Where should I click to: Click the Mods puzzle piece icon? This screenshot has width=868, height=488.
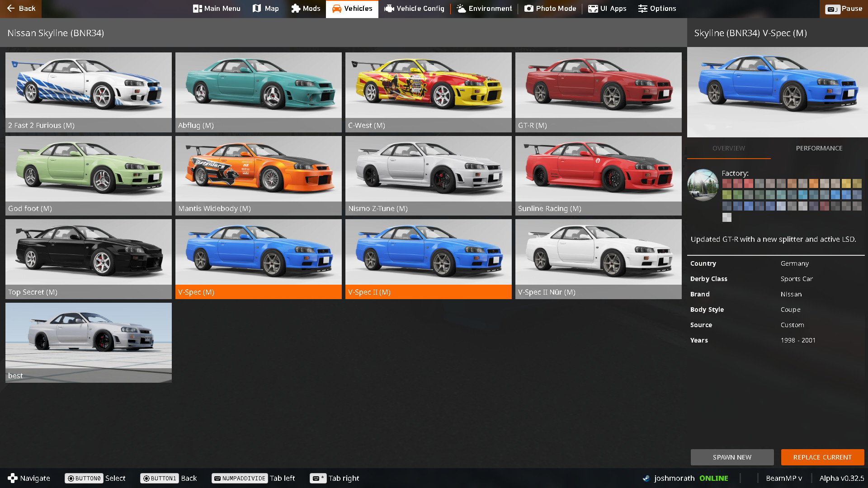coord(296,9)
